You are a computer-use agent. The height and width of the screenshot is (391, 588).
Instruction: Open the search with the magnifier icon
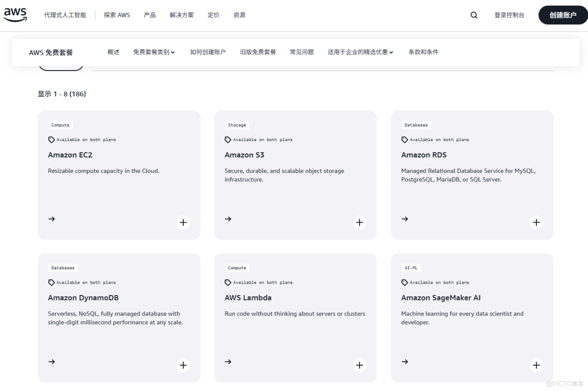(x=473, y=15)
